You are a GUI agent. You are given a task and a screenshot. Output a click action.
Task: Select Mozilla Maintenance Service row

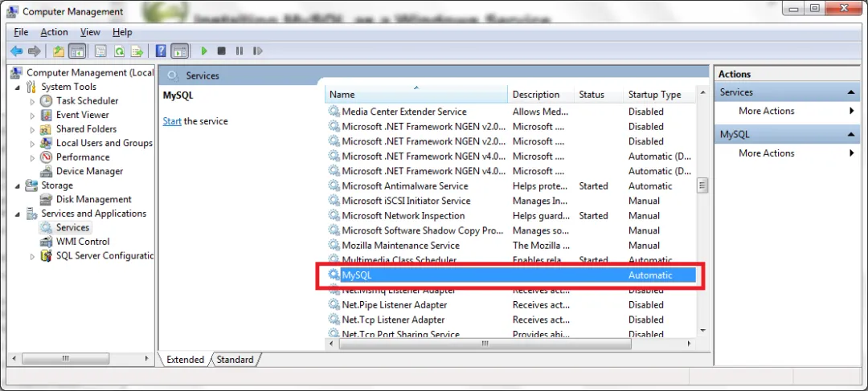(510, 246)
